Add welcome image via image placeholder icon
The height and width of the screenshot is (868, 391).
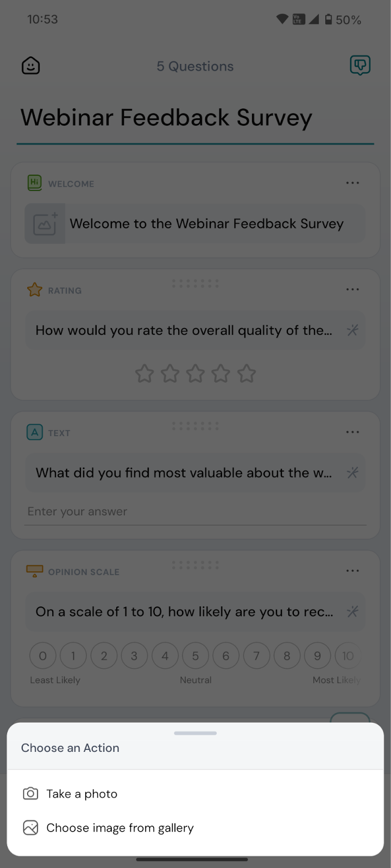(45, 224)
